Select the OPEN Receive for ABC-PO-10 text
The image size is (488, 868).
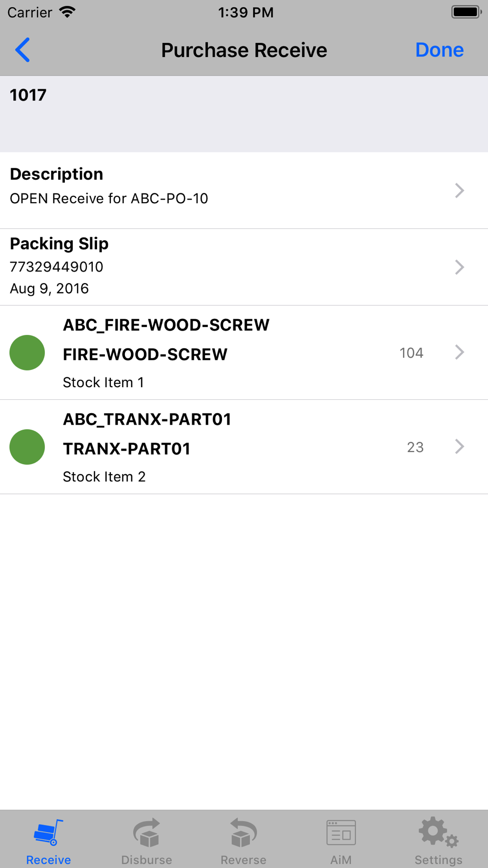(109, 199)
